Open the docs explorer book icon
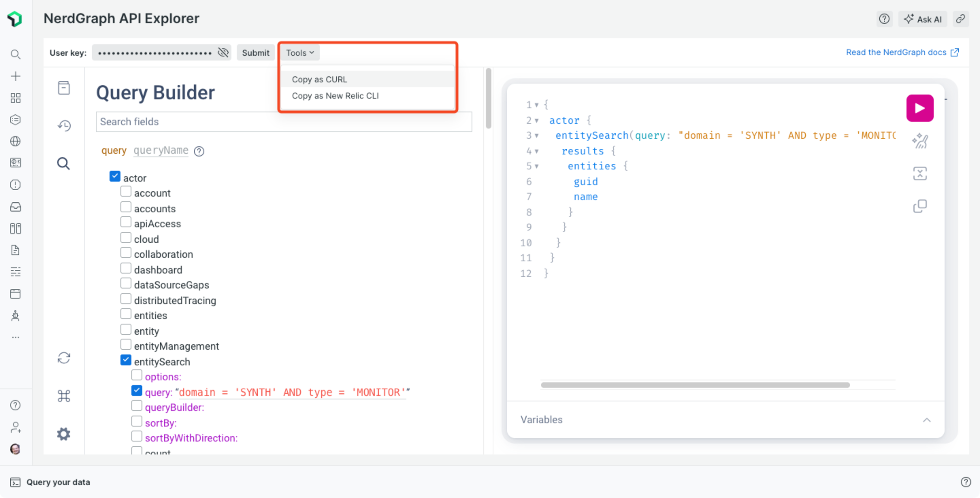The height and width of the screenshot is (498, 980). click(x=64, y=88)
